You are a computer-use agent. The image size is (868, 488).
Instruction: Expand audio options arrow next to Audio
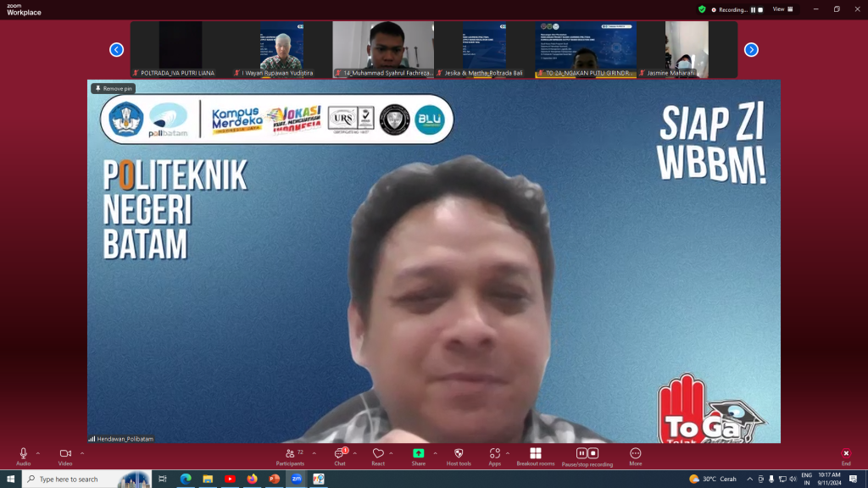pyautogui.click(x=38, y=453)
